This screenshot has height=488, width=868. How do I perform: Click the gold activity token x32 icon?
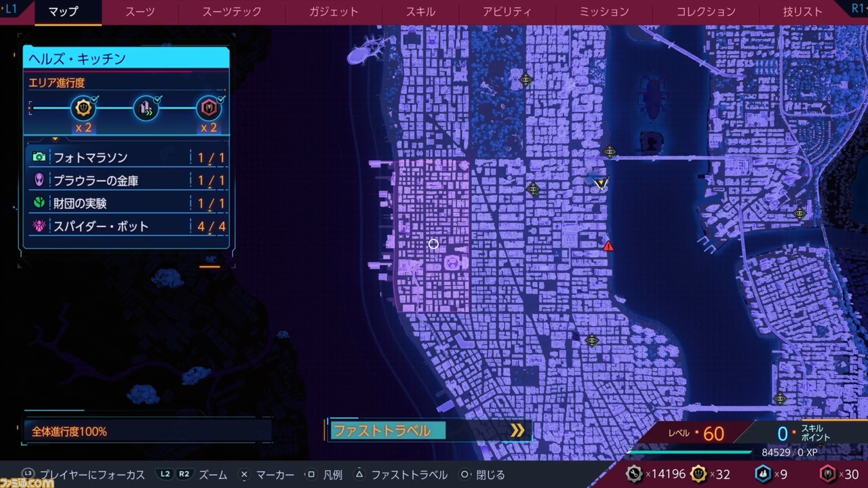point(698,474)
